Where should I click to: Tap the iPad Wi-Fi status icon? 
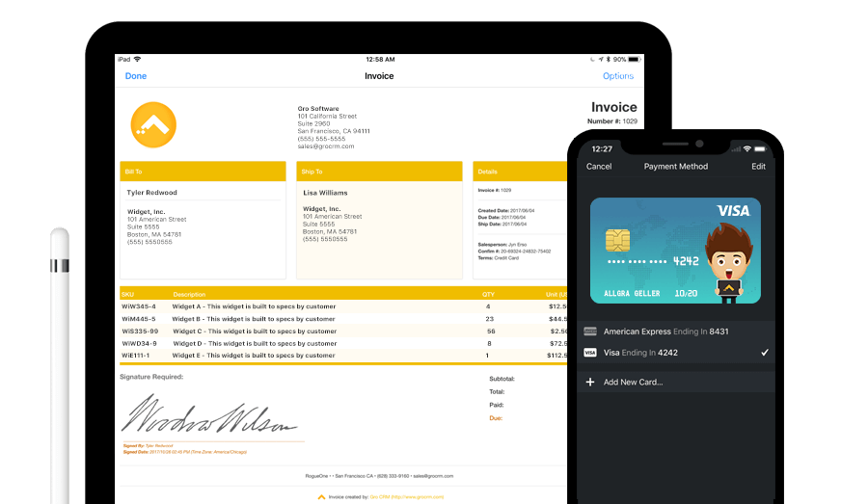pos(137,59)
